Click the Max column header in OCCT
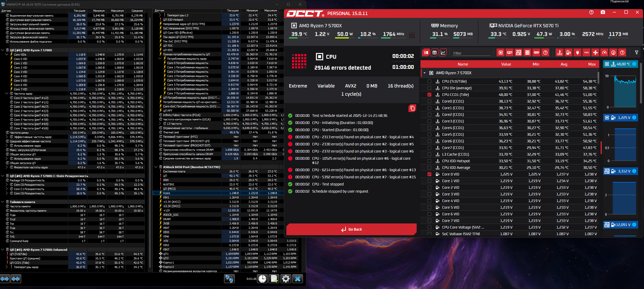The height and width of the screenshot is (289, 644). [592, 64]
